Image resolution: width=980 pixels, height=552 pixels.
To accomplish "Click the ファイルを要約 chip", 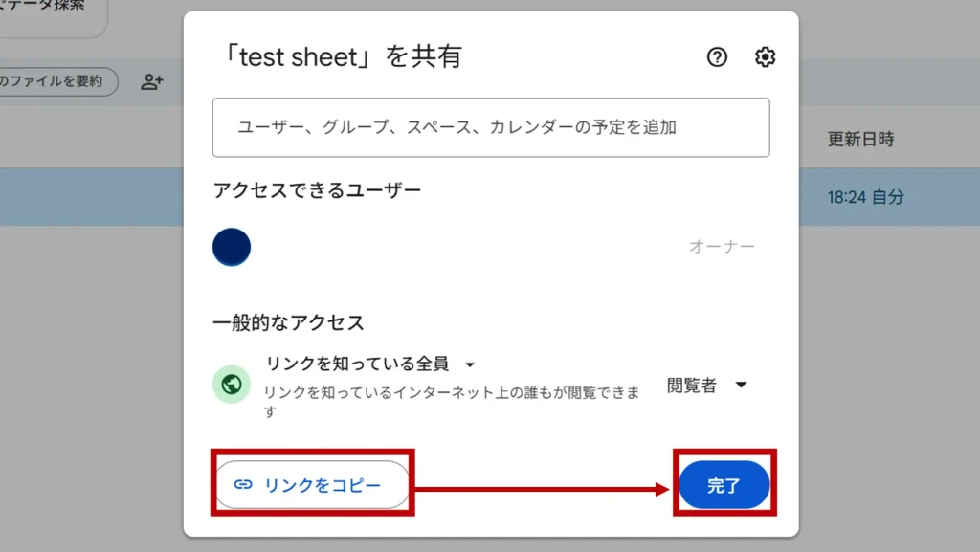I will 56,82.
